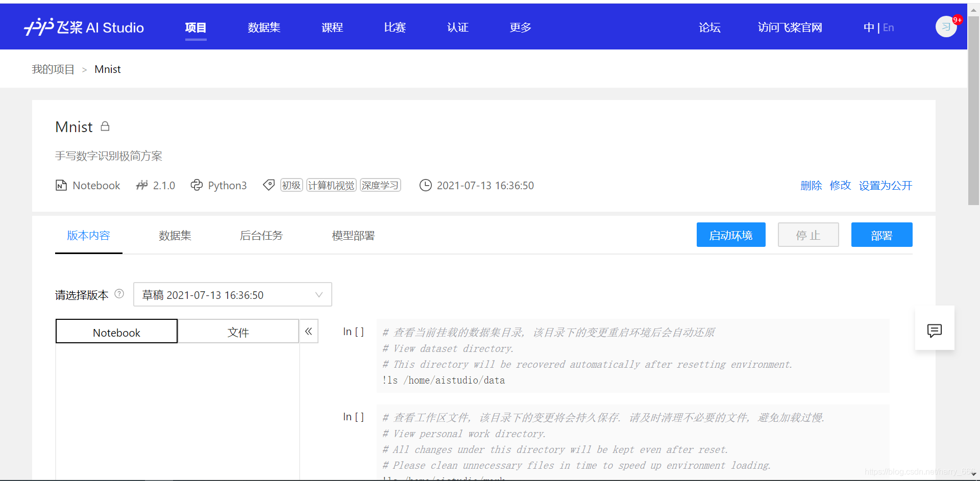Click the Notebook type icon
The height and width of the screenshot is (481, 980).
point(61,185)
